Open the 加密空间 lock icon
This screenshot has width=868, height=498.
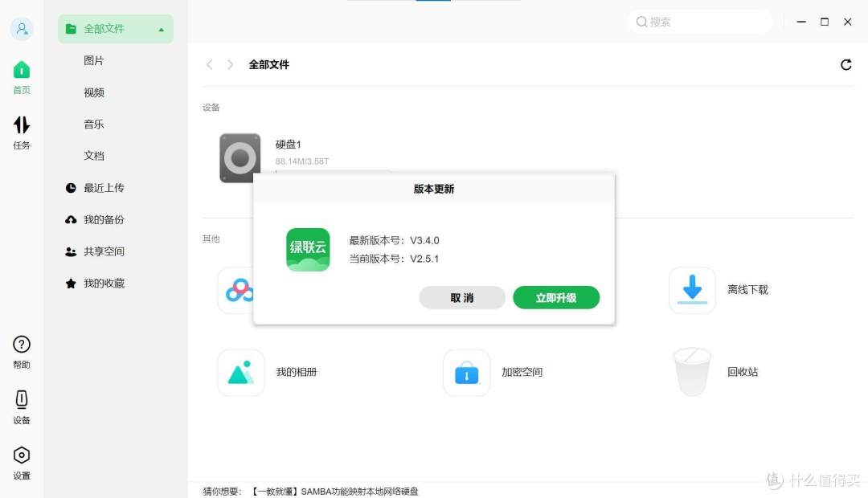click(467, 373)
